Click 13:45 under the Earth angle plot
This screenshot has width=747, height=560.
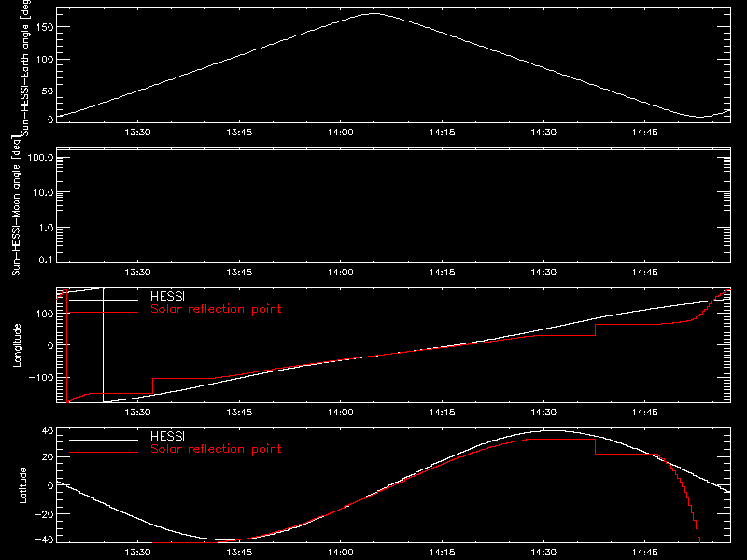pyautogui.click(x=239, y=132)
